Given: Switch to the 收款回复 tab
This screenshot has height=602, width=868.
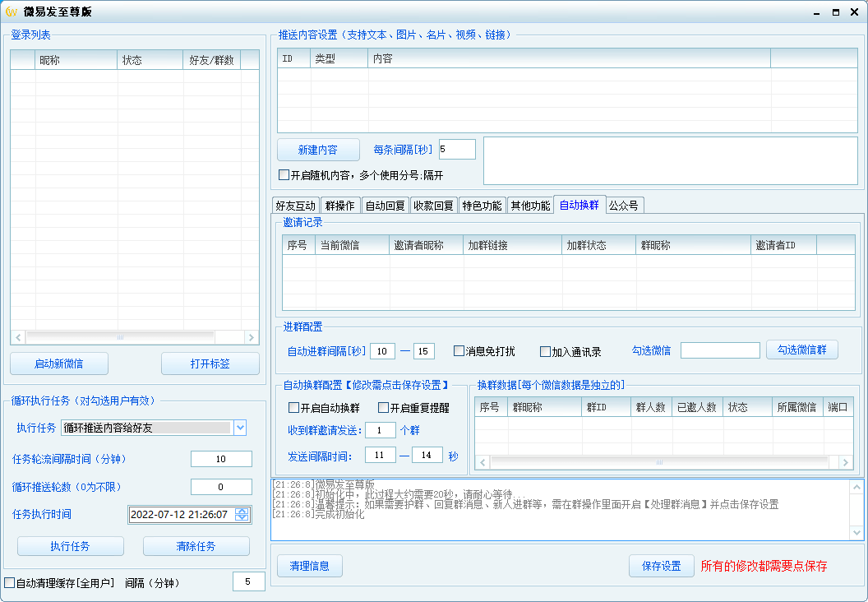Looking at the screenshot, I should point(433,206).
